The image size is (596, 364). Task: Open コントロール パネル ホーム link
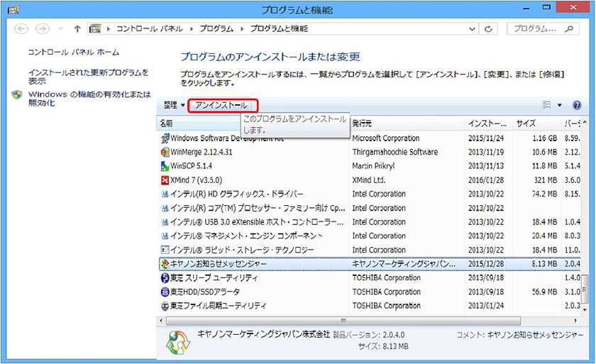click(x=74, y=53)
